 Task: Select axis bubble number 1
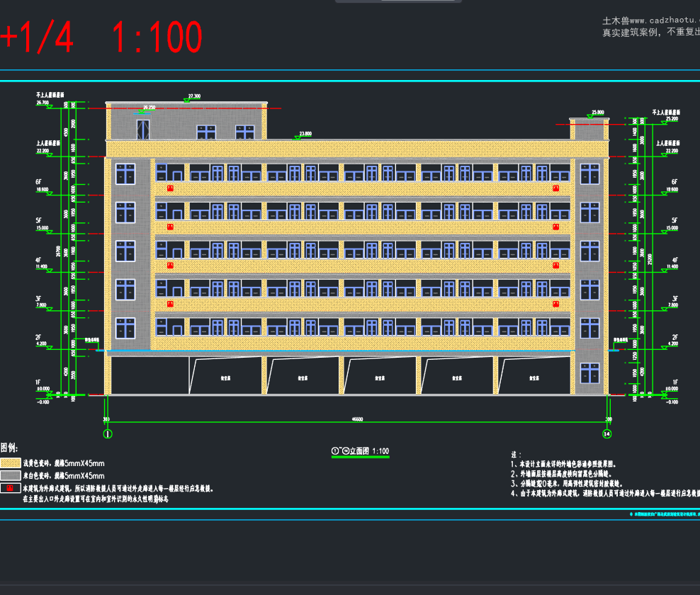tap(108, 434)
